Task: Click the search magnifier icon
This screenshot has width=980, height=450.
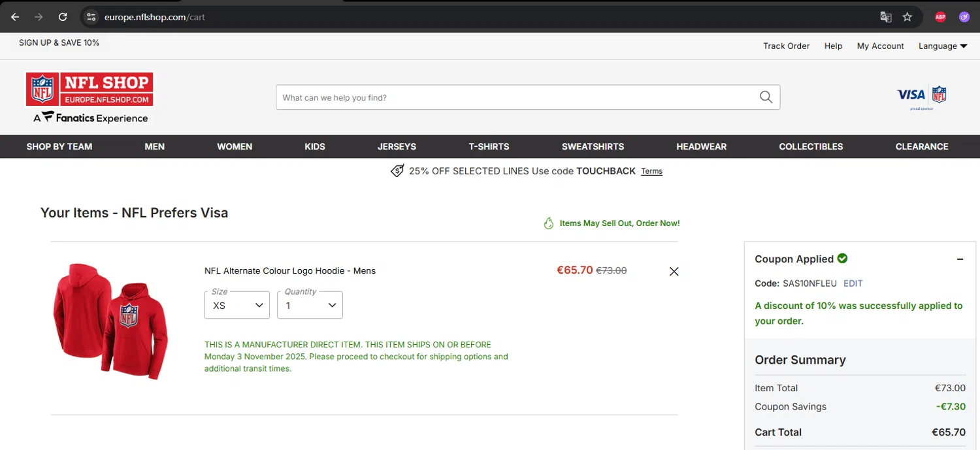Action: click(x=766, y=97)
